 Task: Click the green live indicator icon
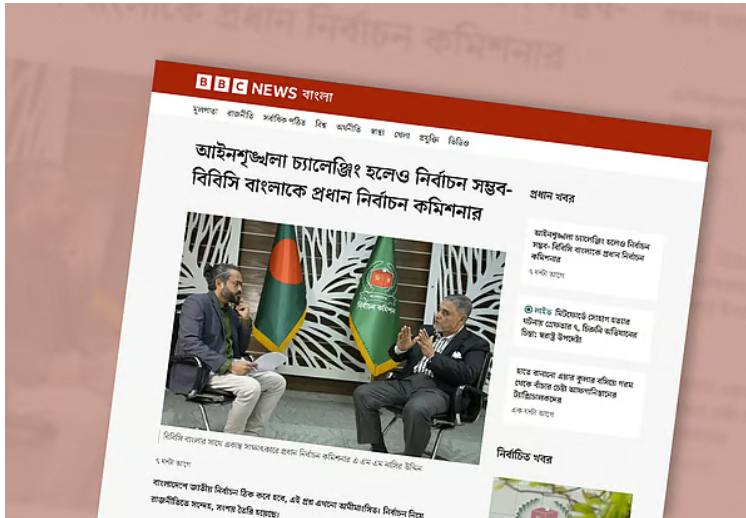(x=528, y=310)
